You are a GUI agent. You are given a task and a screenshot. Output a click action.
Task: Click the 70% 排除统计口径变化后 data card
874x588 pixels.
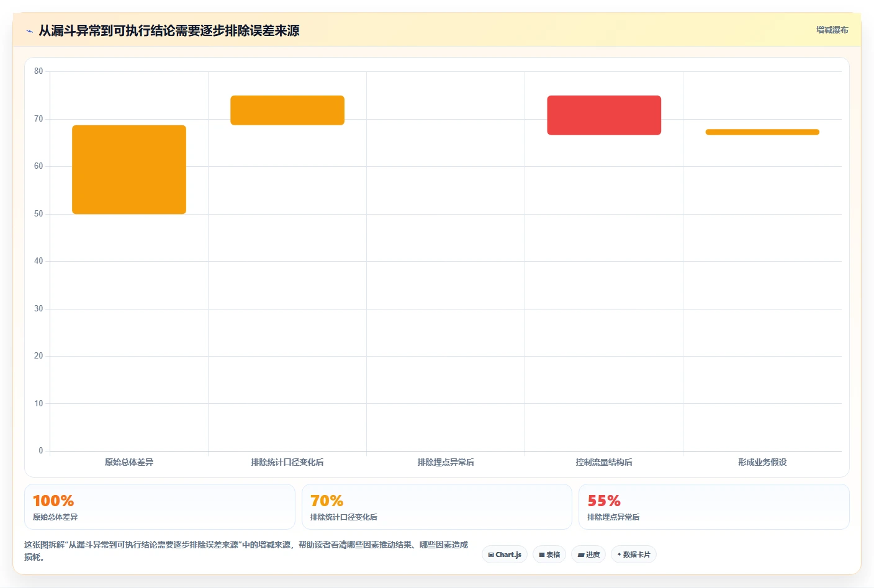point(436,507)
